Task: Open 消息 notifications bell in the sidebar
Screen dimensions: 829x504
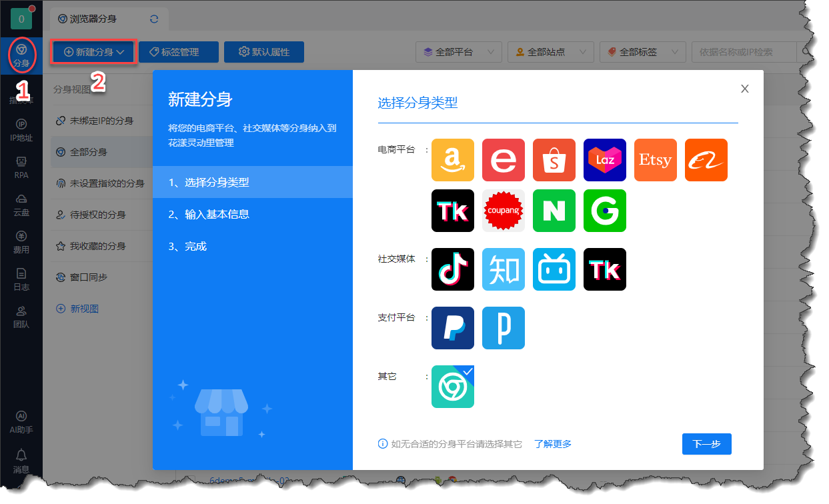Action: pyautogui.click(x=21, y=461)
